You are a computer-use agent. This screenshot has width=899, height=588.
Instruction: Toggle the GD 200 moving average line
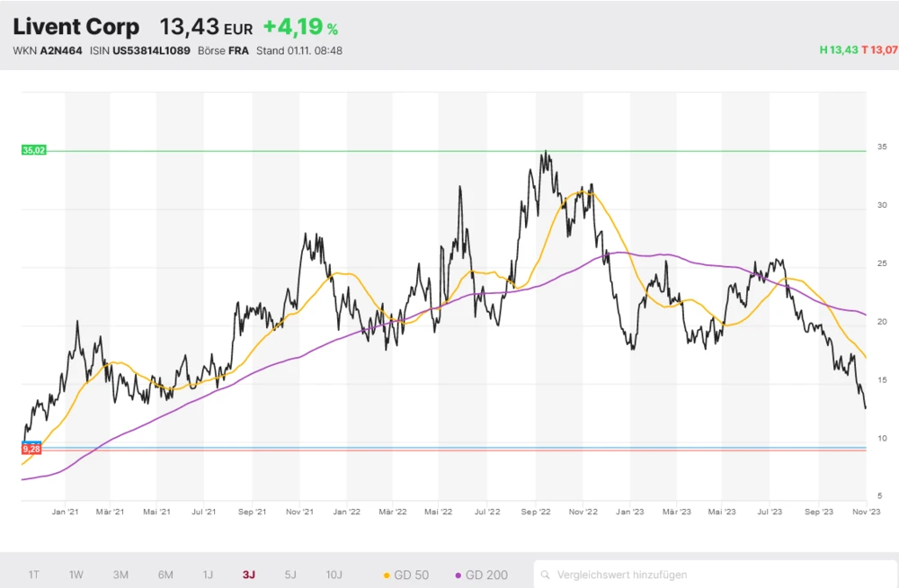481,575
